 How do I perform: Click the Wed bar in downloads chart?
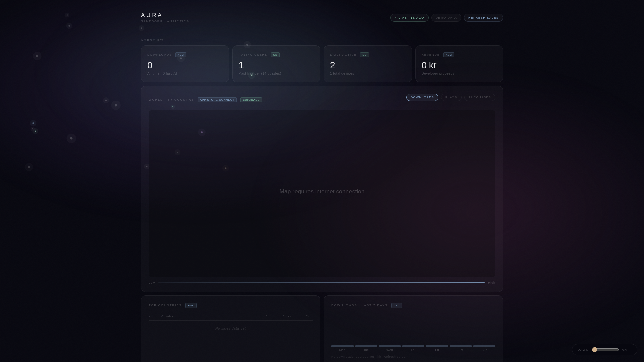point(390,346)
